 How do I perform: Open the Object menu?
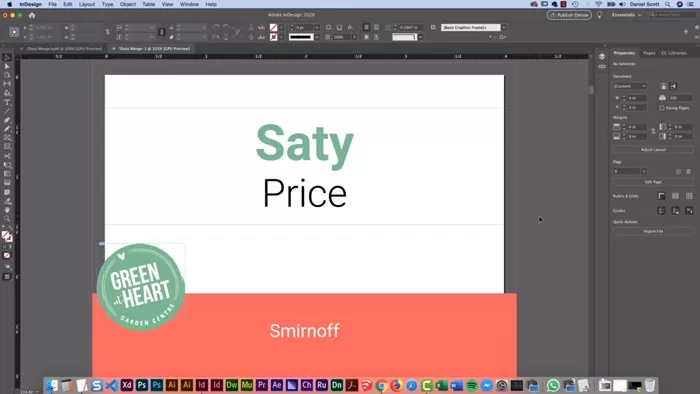128,4
